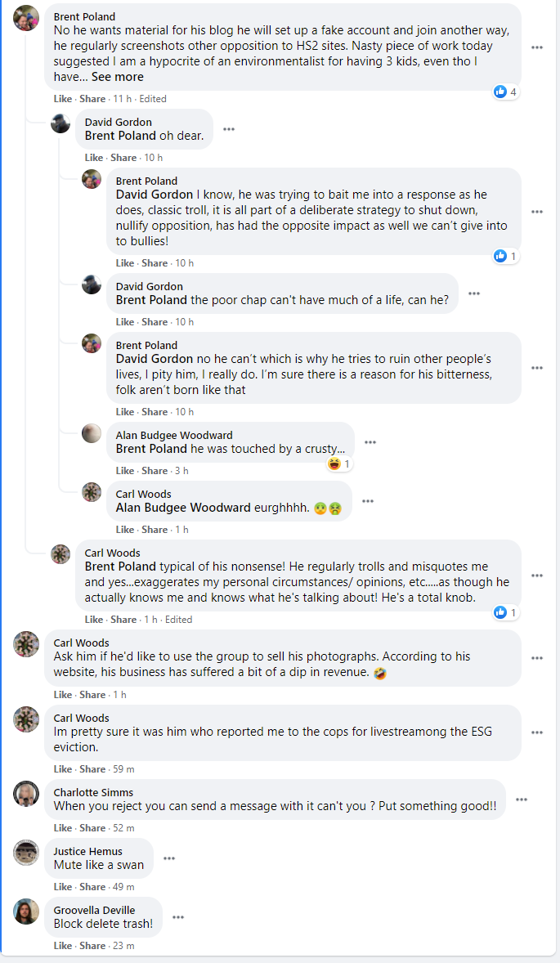Click the 23 m timestamp on last comment

pos(123,946)
